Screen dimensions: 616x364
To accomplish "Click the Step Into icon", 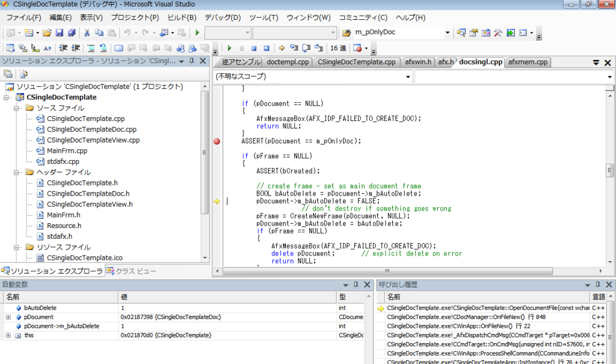I will [x=294, y=48].
